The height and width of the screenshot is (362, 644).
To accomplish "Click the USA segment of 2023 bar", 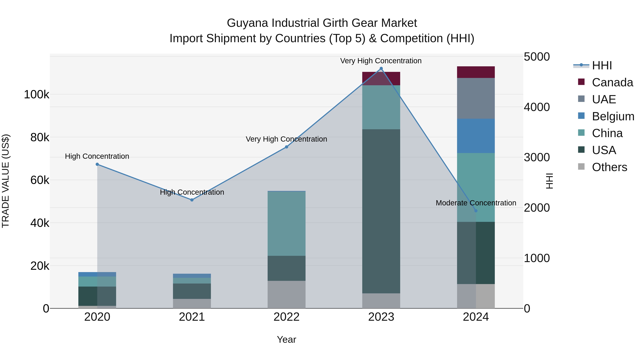I will (381, 211).
